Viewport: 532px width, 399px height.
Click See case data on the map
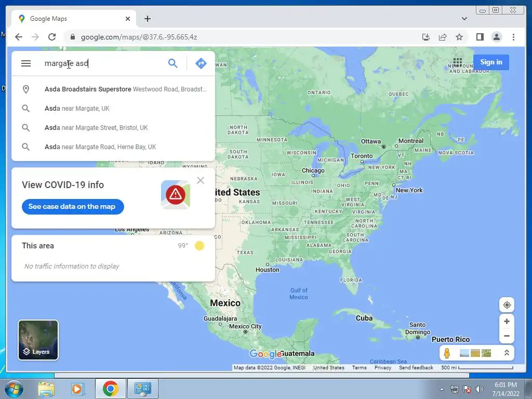[x=73, y=206]
